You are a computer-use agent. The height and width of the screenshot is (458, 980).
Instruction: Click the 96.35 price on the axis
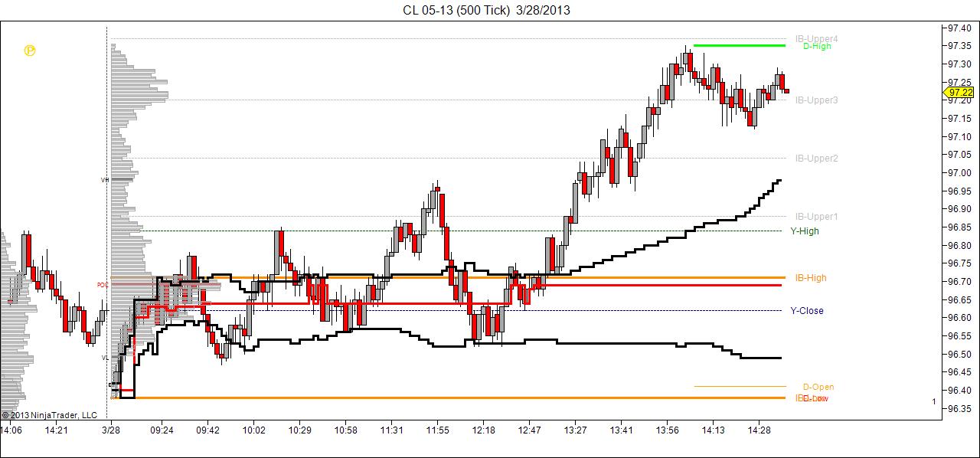tap(959, 408)
